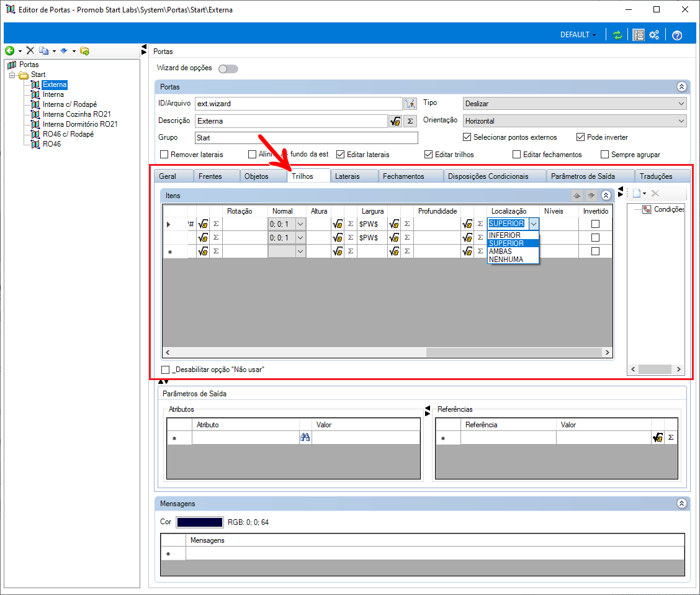700x595 pixels.
Task: Click the Largura formula icon in the asterisk row
Action: (394, 252)
